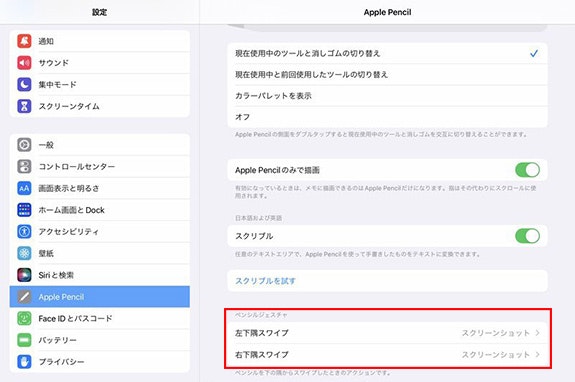The height and width of the screenshot is (382, 575).
Task: Click the ペンシルジェスチャ section header
Action: [x=261, y=315]
